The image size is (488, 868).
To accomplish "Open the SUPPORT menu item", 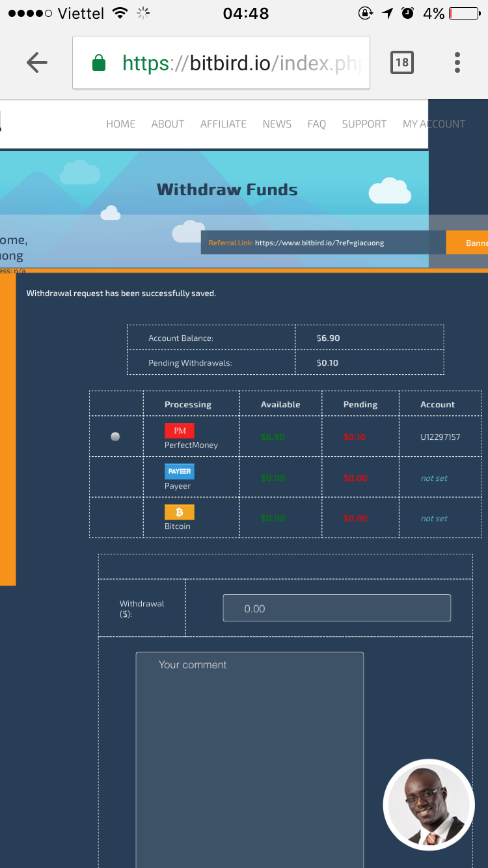I will coord(364,124).
